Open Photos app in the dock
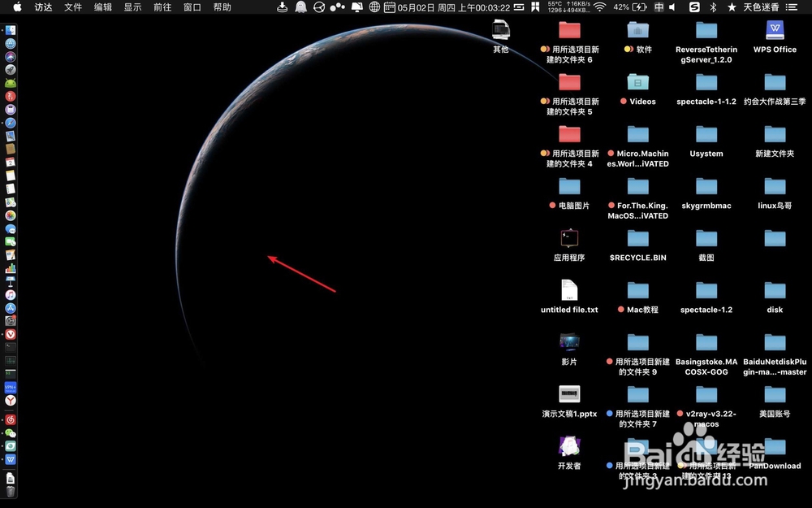812x508 pixels. [11, 215]
